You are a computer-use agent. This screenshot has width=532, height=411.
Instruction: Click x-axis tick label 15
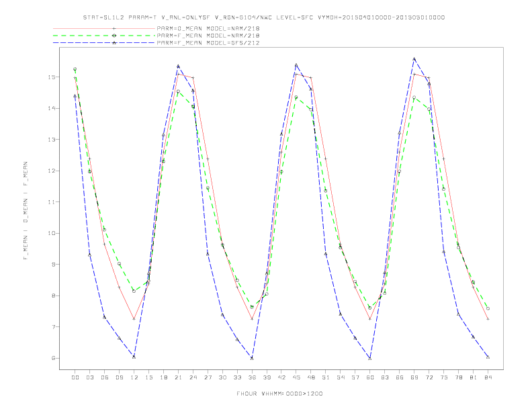(x=148, y=377)
